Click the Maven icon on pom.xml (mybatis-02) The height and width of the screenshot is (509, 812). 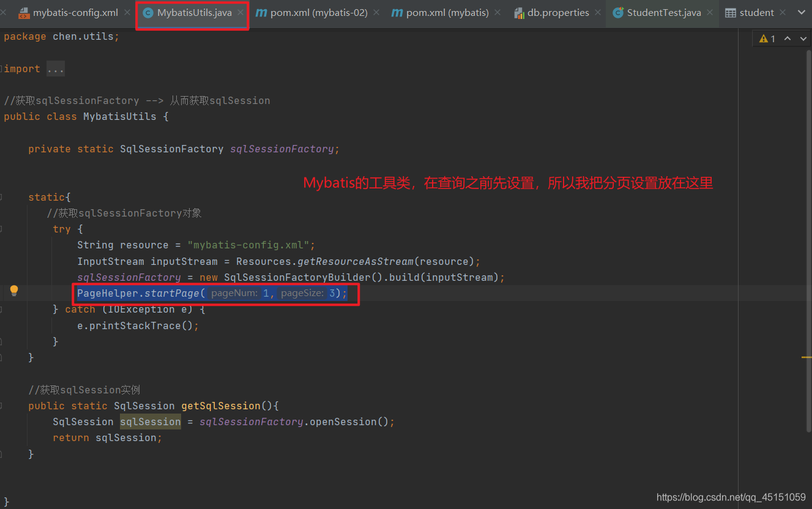click(261, 13)
